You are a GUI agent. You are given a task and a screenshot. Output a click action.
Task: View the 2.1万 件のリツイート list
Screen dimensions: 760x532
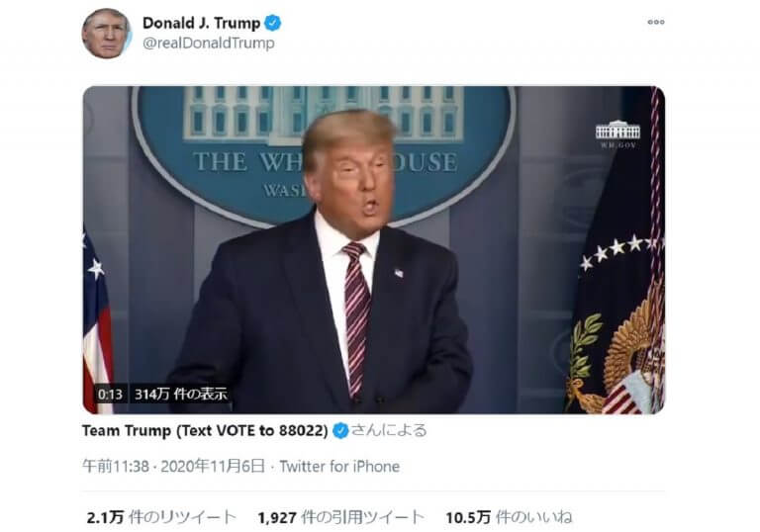(161, 517)
